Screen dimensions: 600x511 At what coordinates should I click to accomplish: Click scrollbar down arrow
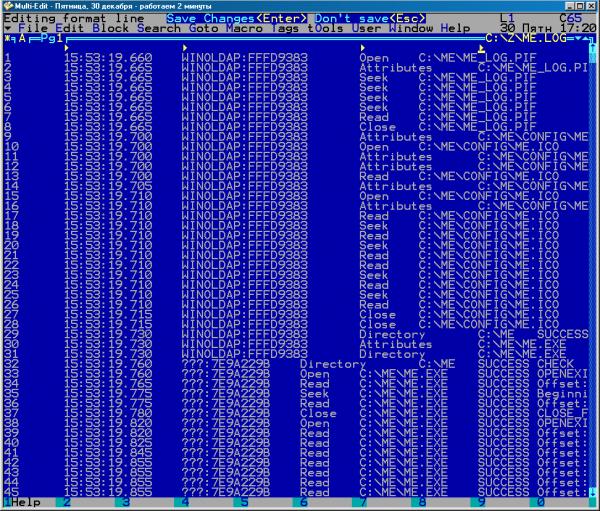click(592, 492)
